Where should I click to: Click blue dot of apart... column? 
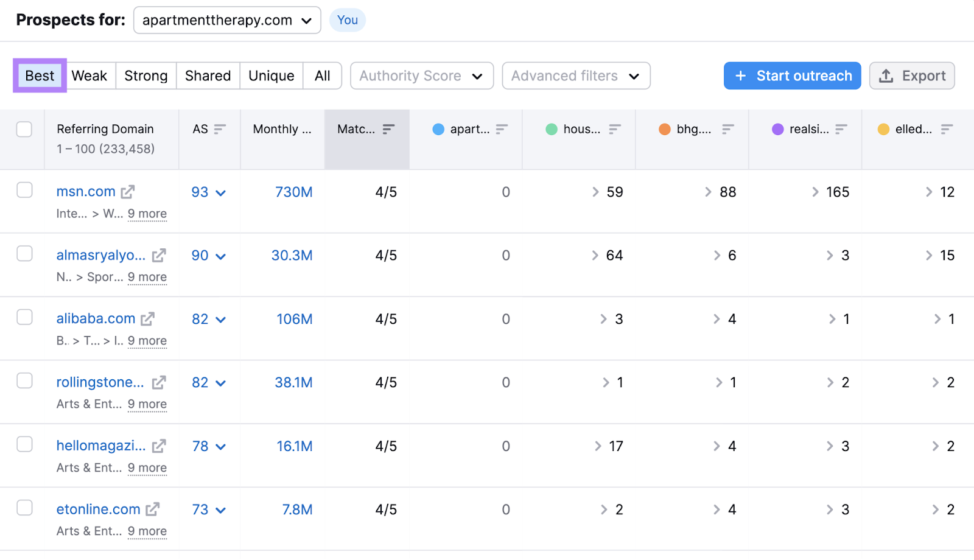click(438, 129)
